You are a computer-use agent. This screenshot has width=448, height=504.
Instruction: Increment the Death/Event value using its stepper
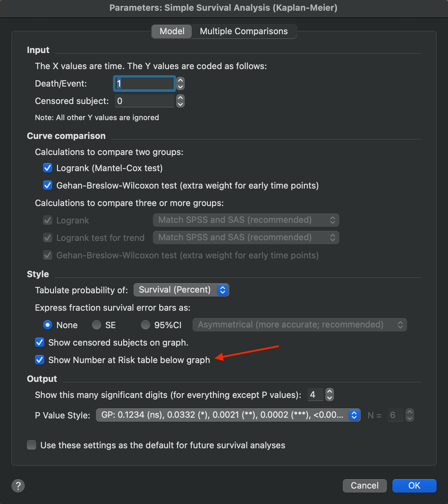[x=180, y=81]
